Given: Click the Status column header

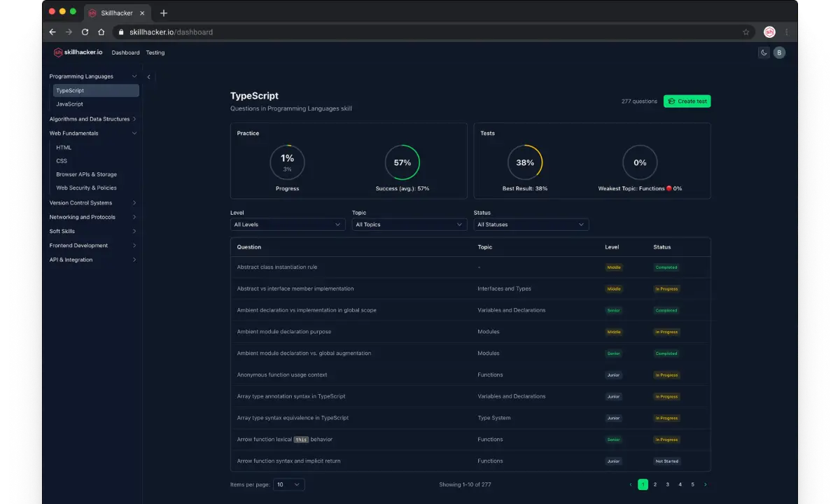Looking at the screenshot, I should coord(662,247).
